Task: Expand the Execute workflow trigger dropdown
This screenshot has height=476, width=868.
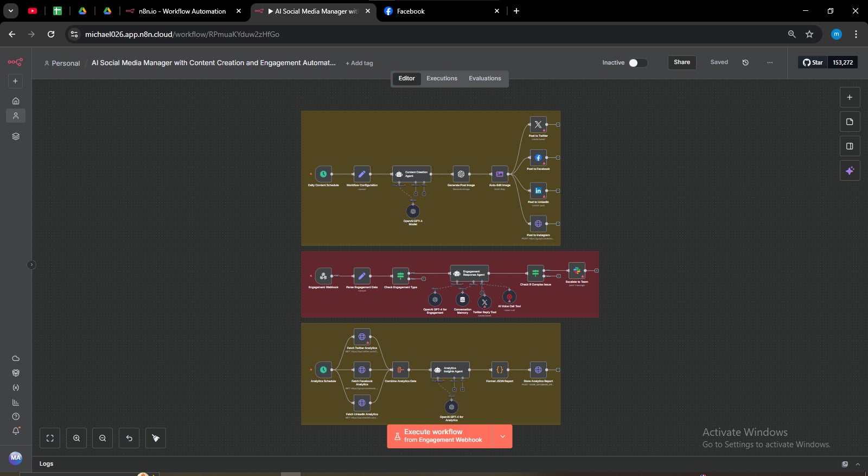Action: tap(503, 436)
